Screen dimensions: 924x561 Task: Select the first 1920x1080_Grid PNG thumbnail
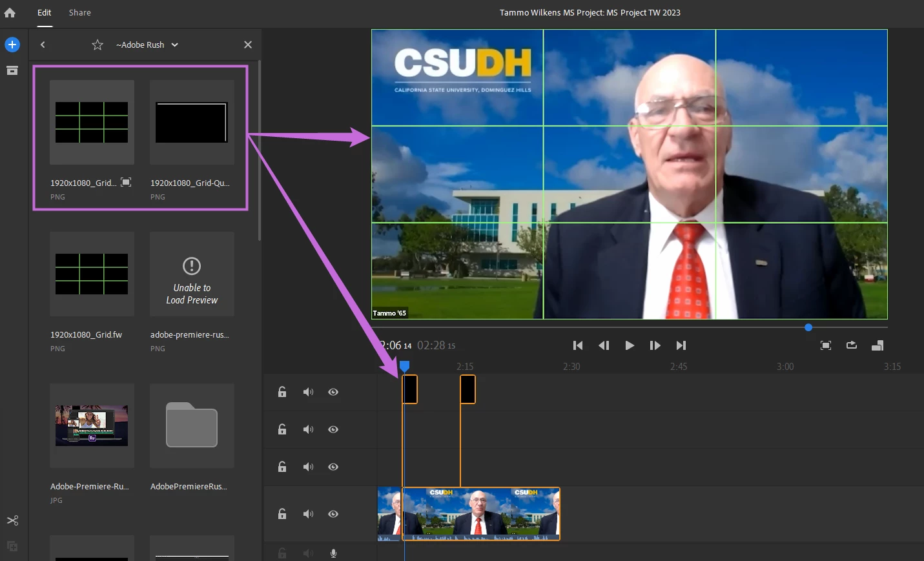pos(92,122)
